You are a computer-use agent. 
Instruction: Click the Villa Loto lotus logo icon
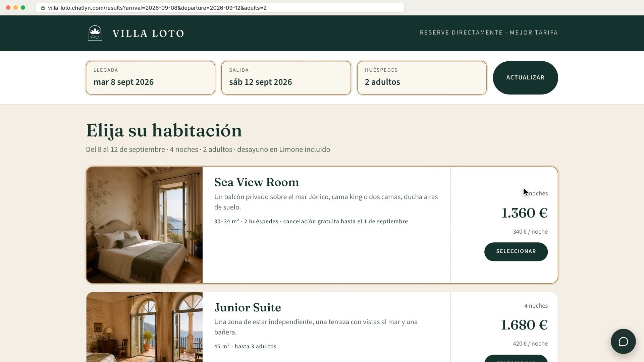coord(95,33)
